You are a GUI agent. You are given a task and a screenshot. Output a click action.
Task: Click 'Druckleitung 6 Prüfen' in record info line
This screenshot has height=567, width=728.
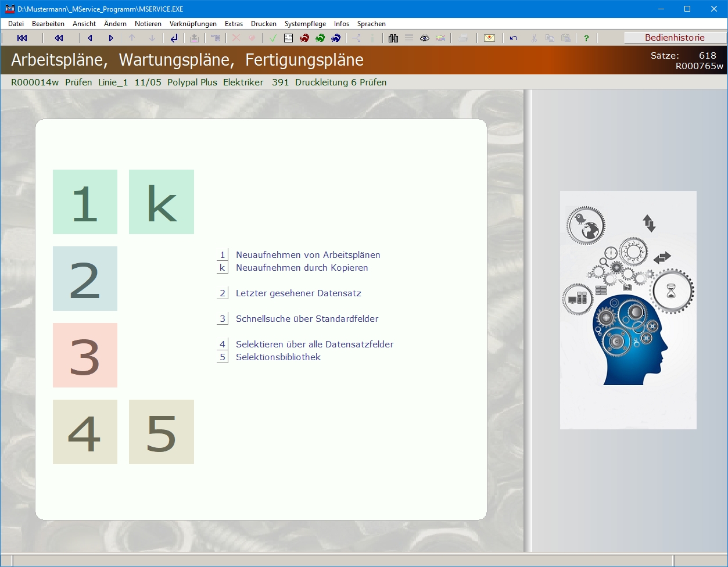[341, 82]
